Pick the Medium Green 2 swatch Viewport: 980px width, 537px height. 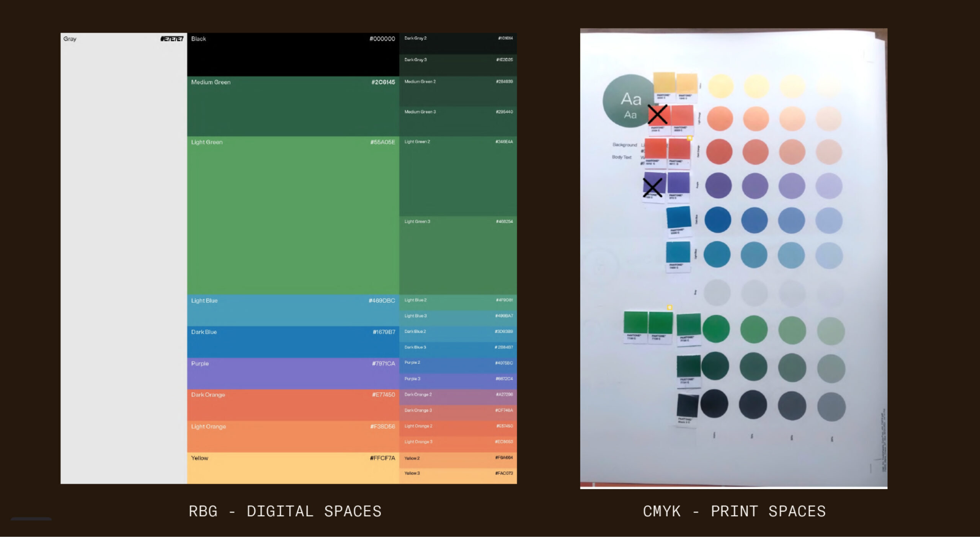458,91
